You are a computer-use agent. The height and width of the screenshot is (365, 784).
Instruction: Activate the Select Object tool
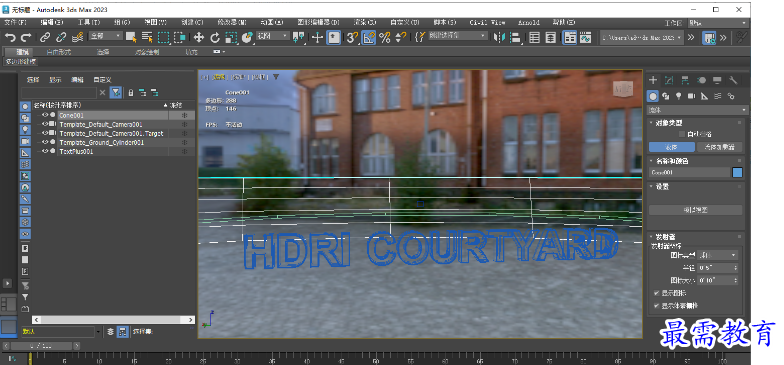(131, 37)
